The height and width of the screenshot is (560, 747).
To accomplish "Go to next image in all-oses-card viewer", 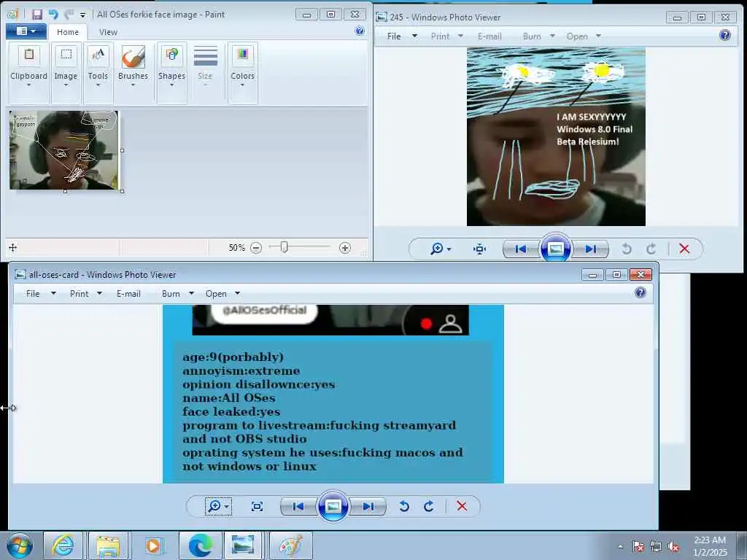I will point(368,506).
